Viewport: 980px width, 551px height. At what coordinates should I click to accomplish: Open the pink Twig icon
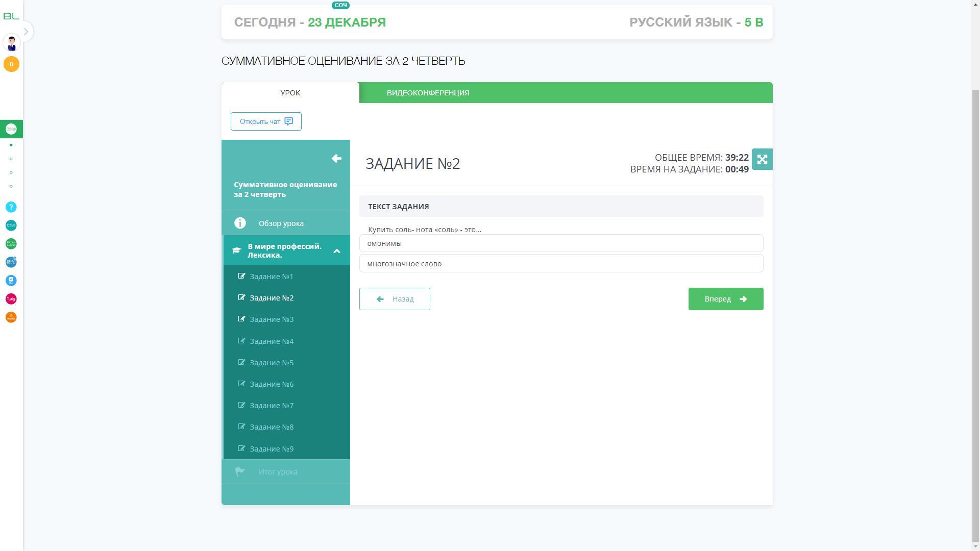[x=11, y=299]
